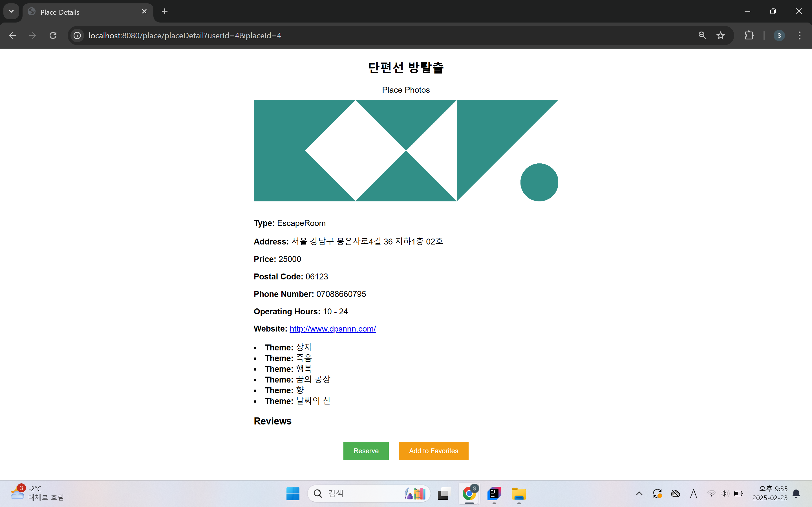Open Chrome three-dot menu
This screenshot has height=507, width=812.
[x=799, y=35]
